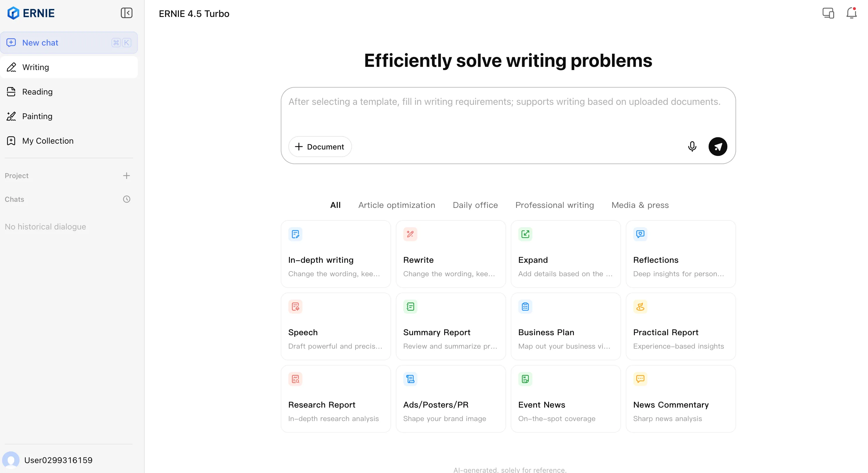Open Painting in the sidebar
The width and height of the screenshot is (868, 473).
point(37,116)
